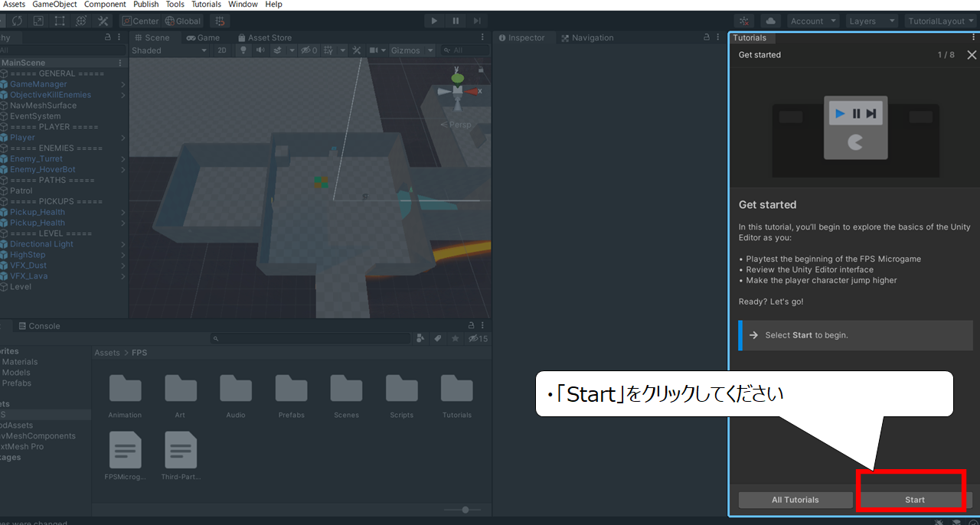Open the Window menu

(243, 5)
